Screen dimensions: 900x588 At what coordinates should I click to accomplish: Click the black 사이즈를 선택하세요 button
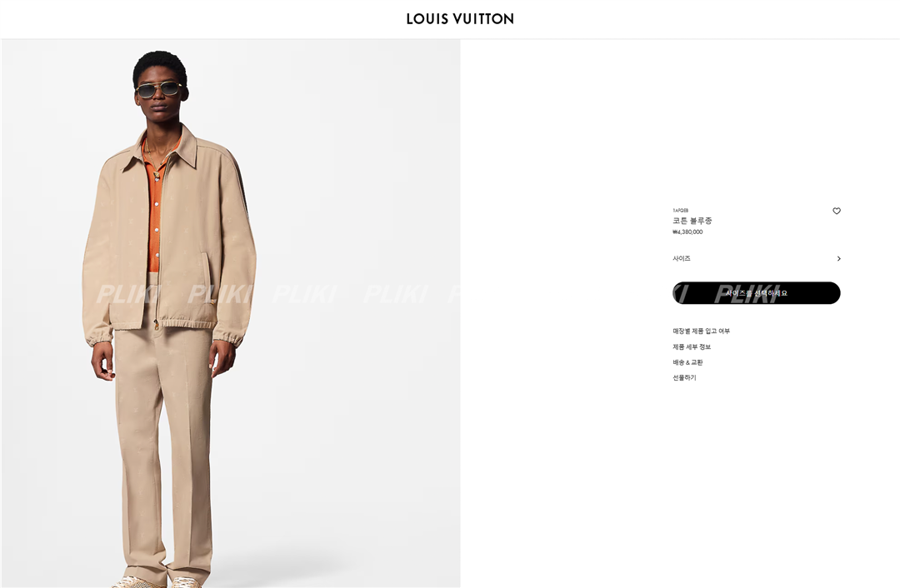(757, 293)
